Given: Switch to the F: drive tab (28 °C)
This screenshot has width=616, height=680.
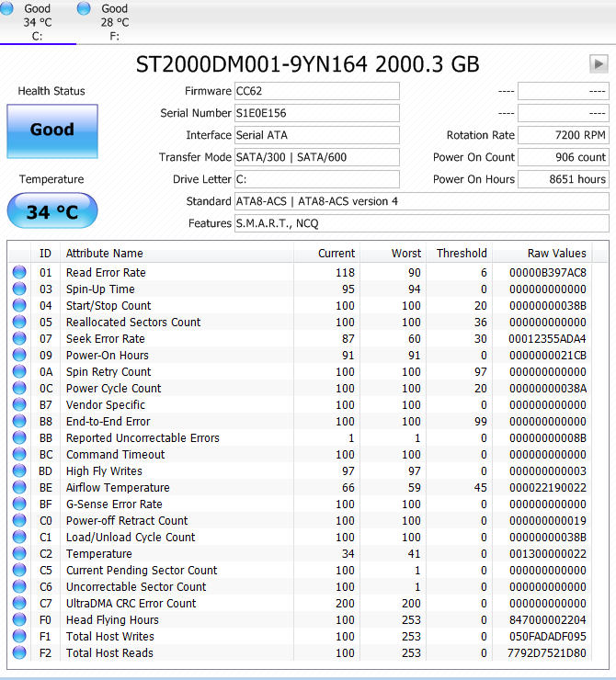Looking at the screenshot, I should (x=115, y=22).
